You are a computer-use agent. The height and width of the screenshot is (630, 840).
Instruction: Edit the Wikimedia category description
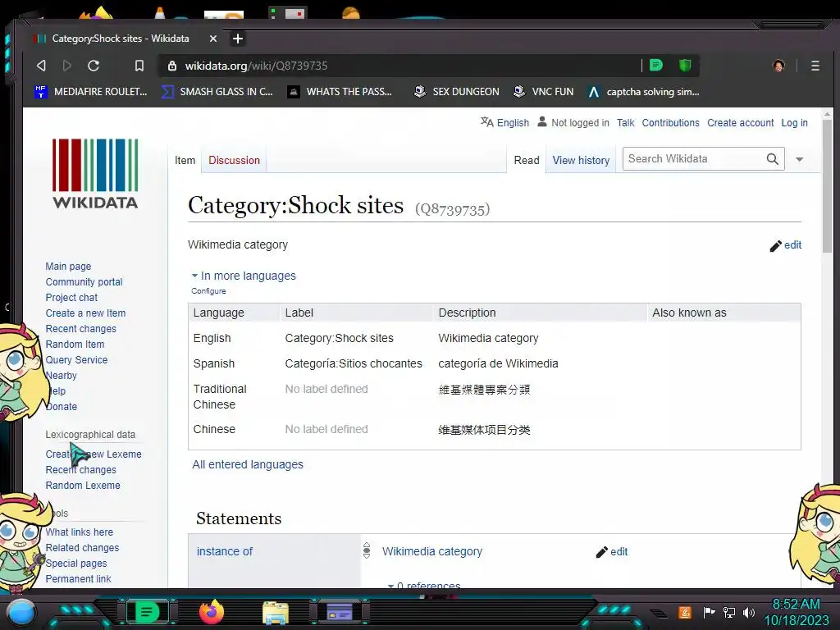786,245
